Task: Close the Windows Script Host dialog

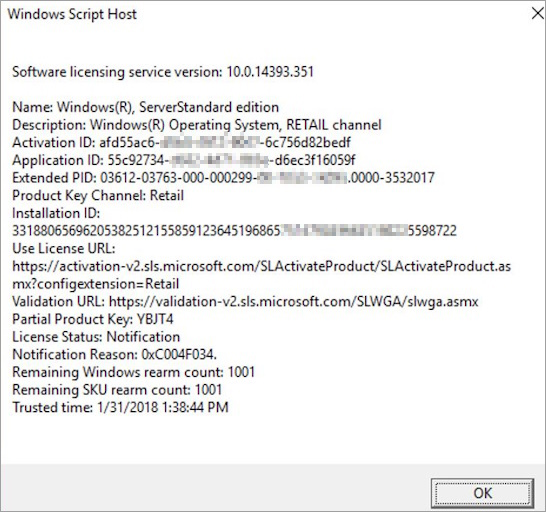Action: click(538, 14)
